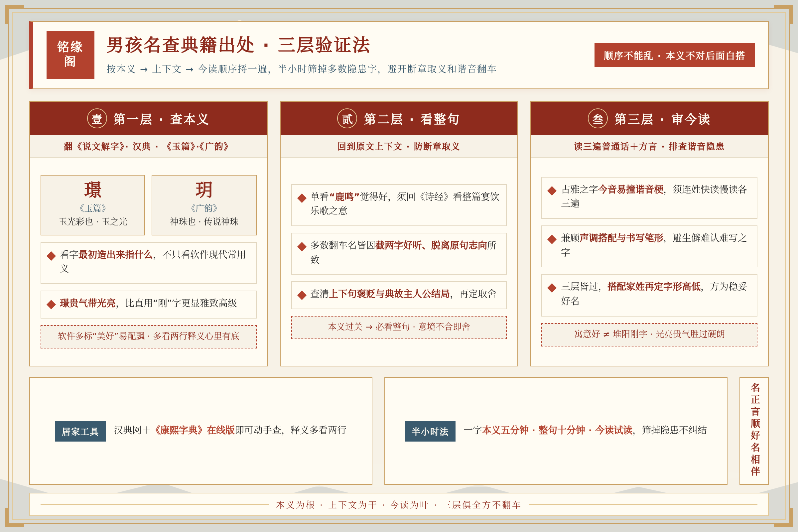798x532 pixels.
Task: Click the diamond bullet beside 古雅之字今音易撞谐音梗
Action: click(552, 191)
